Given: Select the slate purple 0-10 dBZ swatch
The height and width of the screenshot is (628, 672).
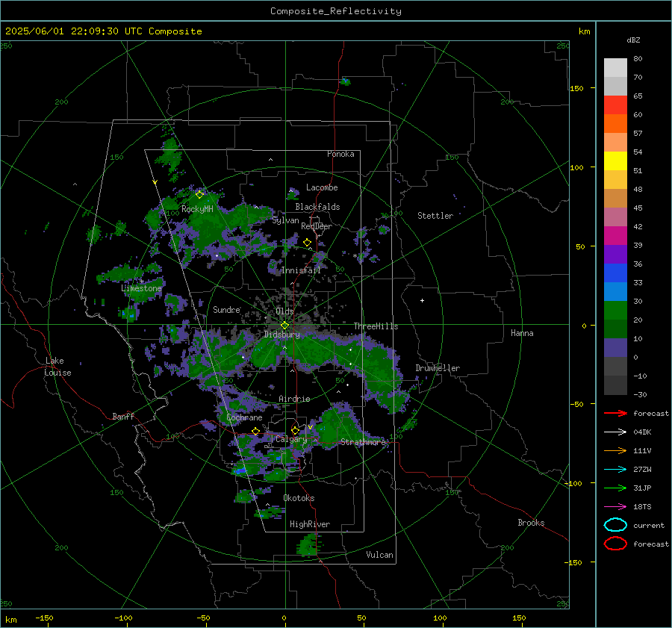Looking at the screenshot, I should coord(615,347).
